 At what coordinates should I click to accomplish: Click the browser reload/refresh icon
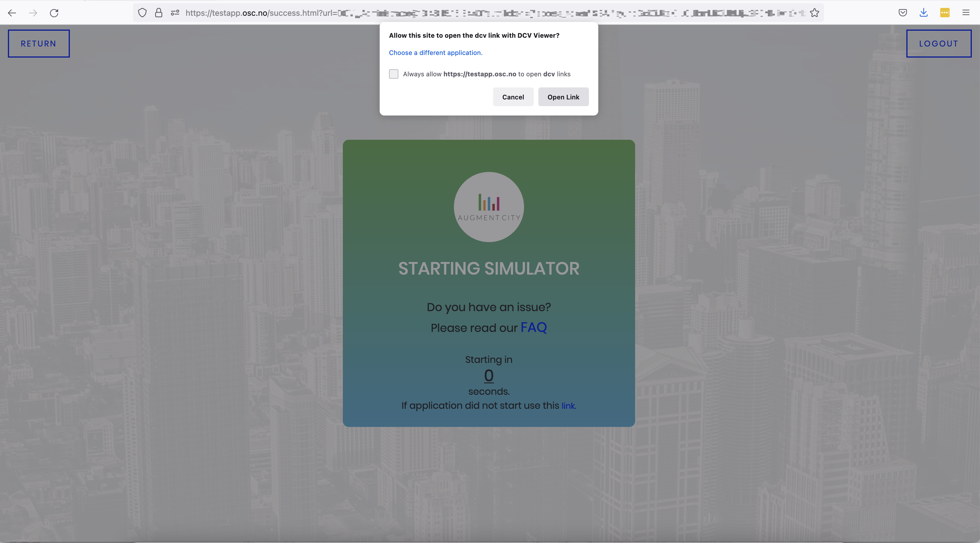(x=53, y=13)
